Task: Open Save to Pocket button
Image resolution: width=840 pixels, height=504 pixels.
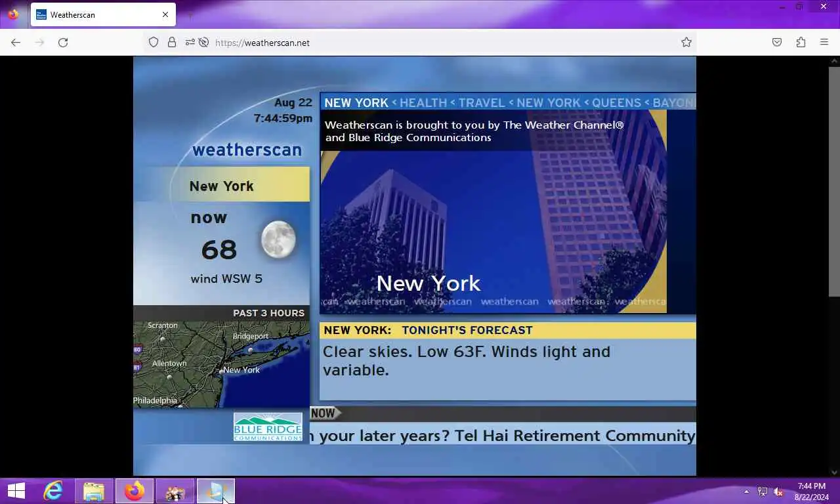Action: point(777,42)
